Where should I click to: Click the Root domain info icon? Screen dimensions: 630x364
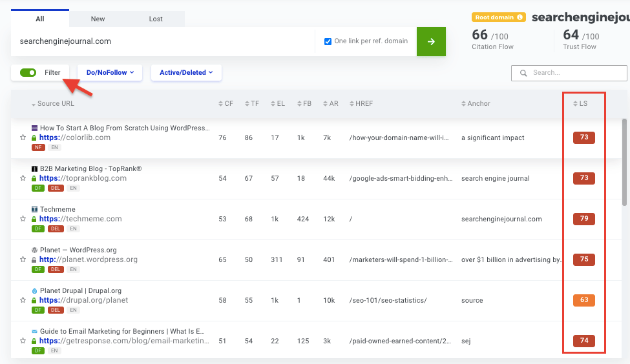click(520, 17)
